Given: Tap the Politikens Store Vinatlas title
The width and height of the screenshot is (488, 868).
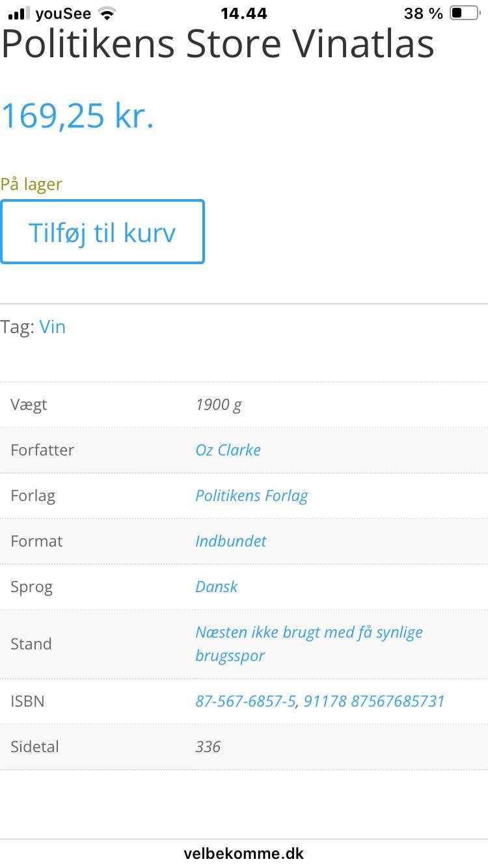Looking at the screenshot, I should click(217, 44).
